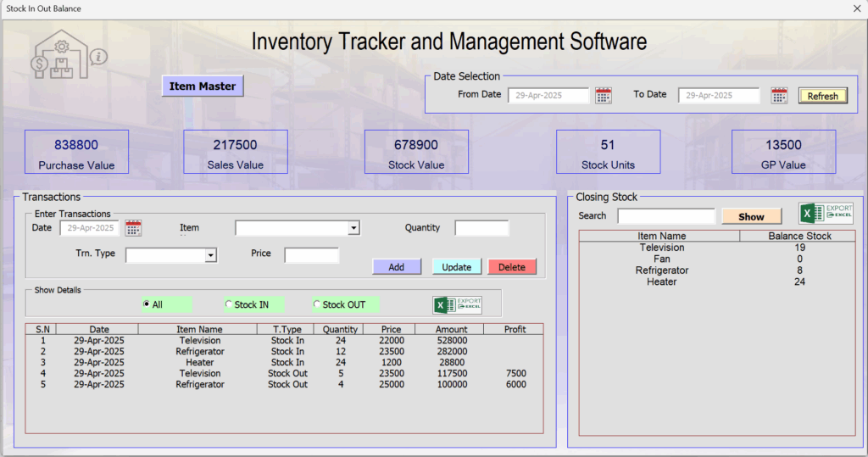Select the All radio button
The height and width of the screenshot is (457, 868).
point(147,304)
